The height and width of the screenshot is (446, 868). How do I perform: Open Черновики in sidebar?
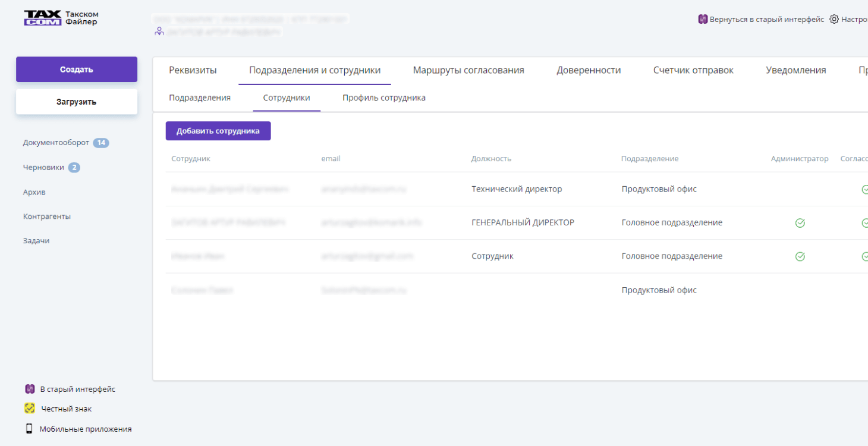[x=43, y=168]
